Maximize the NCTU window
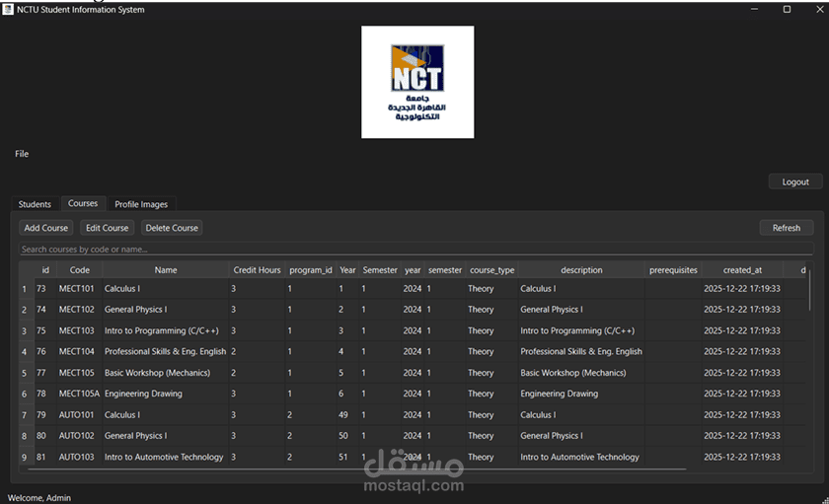 (x=787, y=9)
